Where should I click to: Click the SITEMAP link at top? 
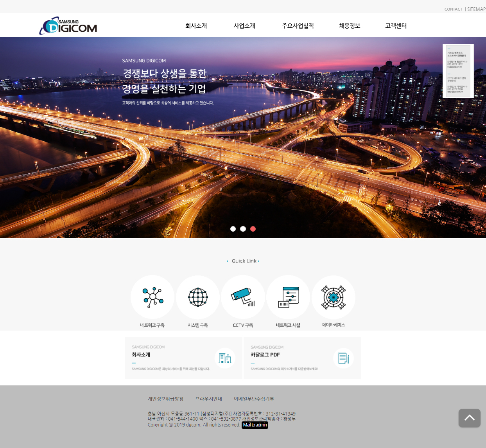(476, 9)
